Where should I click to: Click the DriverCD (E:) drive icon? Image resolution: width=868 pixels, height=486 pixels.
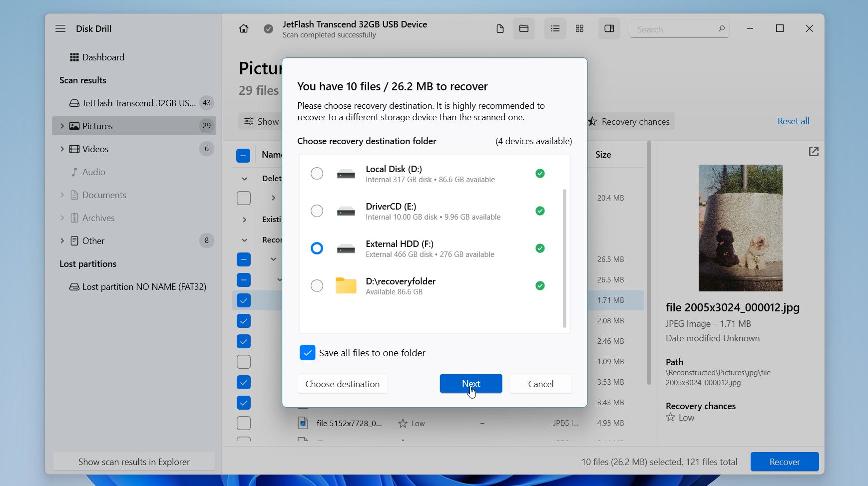tap(346, 212)
